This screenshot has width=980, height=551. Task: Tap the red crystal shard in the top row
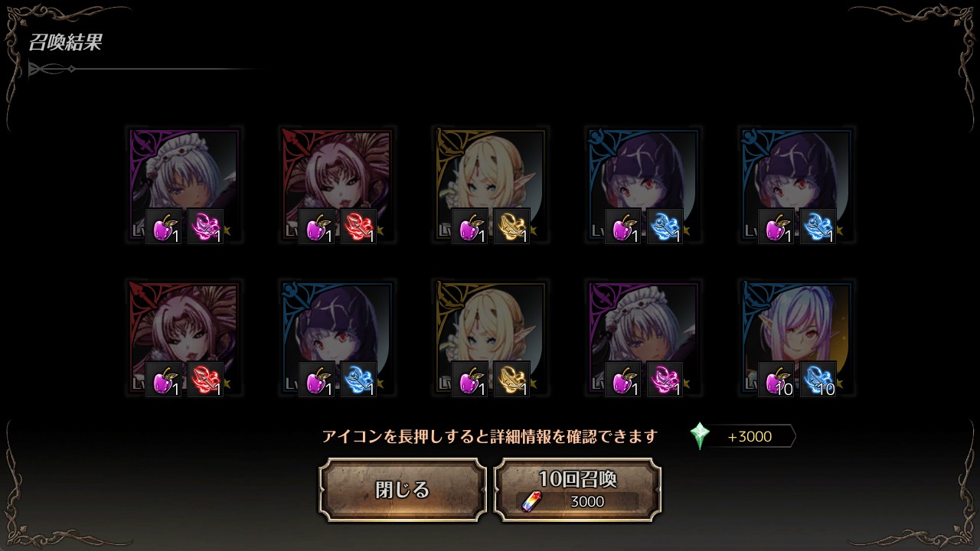358,227
